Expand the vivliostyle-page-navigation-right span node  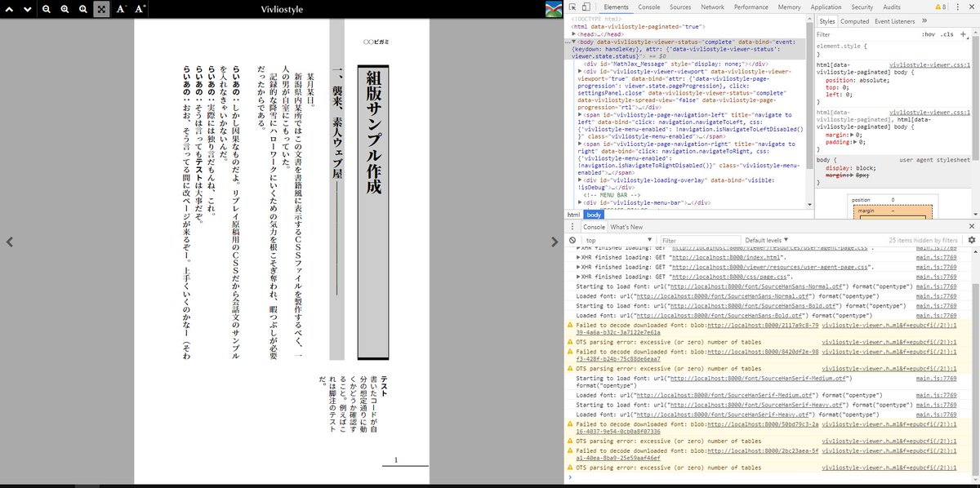click(581, 144)
